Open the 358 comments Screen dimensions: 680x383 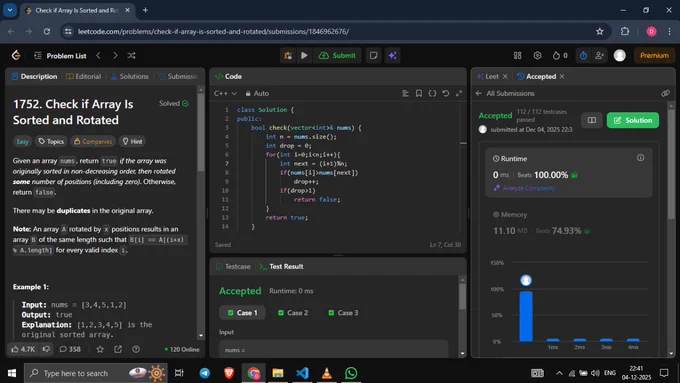point(70,349)
